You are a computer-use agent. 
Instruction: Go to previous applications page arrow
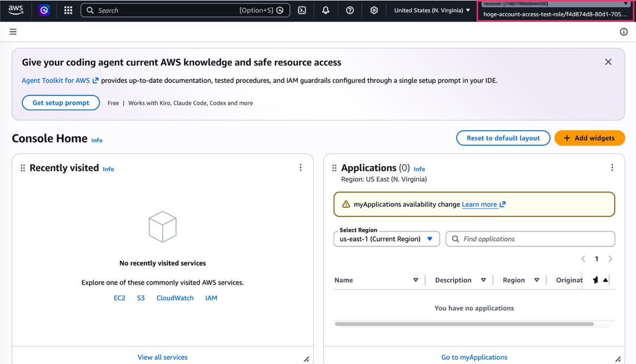(583, 259)
